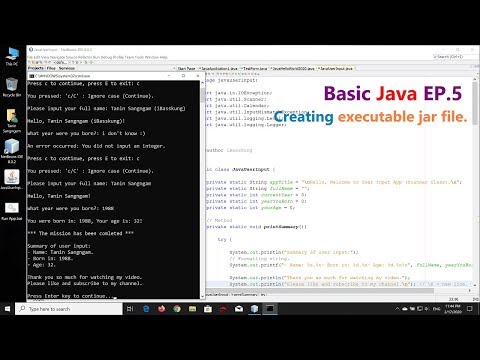Switch to the Files tab
This screenshot has height=360, width=480.
click(51, 68)
